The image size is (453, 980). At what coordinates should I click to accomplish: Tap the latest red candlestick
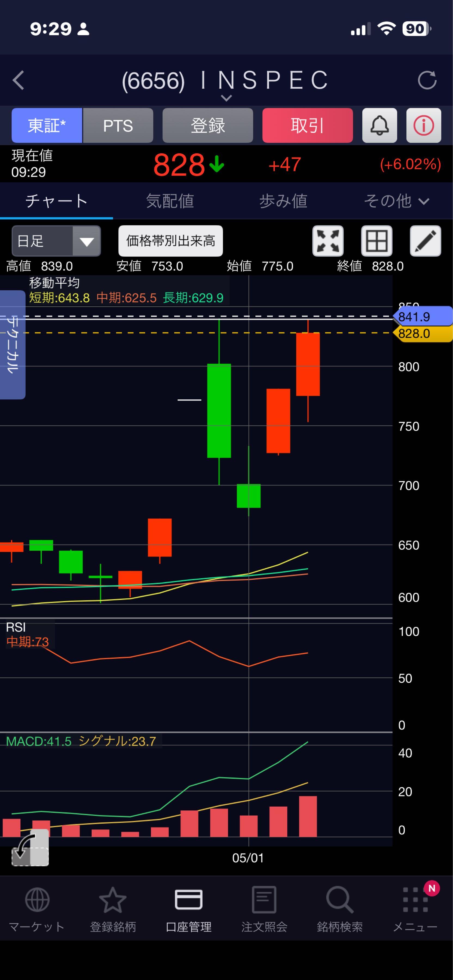click(x=308, y=364)
